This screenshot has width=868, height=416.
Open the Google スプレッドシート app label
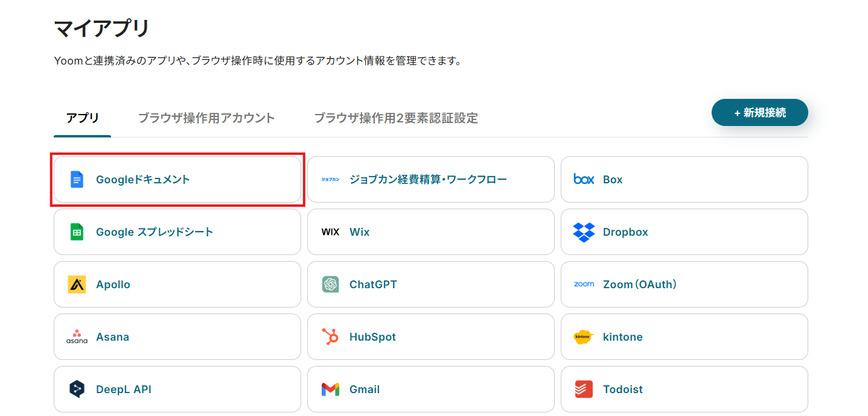155,232
